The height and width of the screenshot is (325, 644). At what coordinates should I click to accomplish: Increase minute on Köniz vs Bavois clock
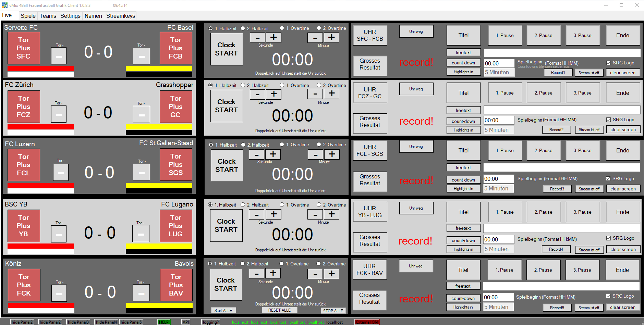click(331, 274)
